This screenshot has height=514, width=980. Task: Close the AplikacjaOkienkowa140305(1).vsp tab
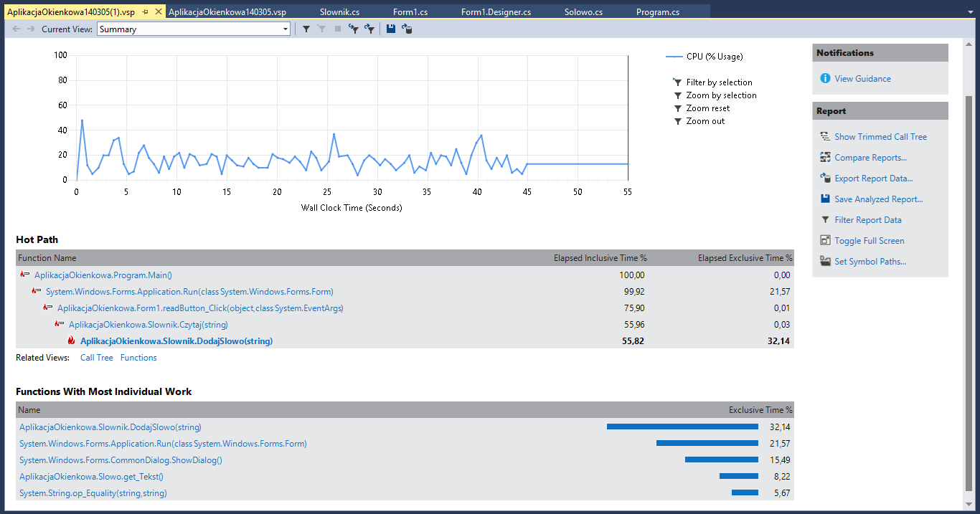coord(159,12)
